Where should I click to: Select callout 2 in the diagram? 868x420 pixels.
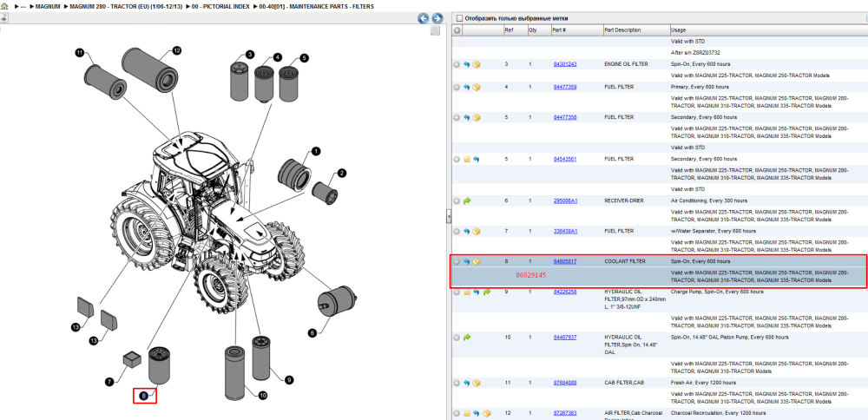342,174
